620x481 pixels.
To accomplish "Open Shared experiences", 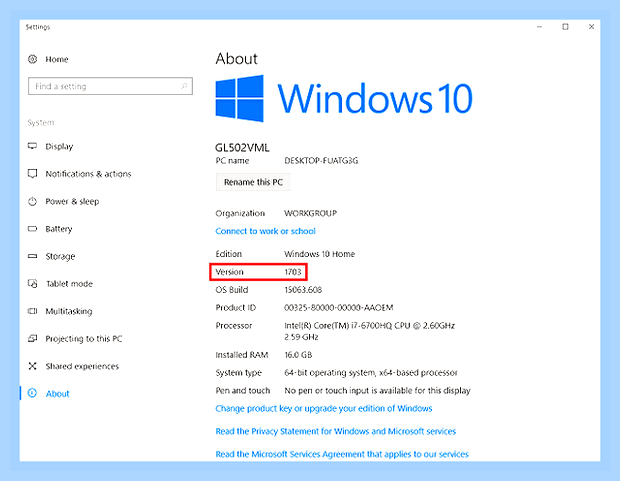I will click(x=82, y=366).
